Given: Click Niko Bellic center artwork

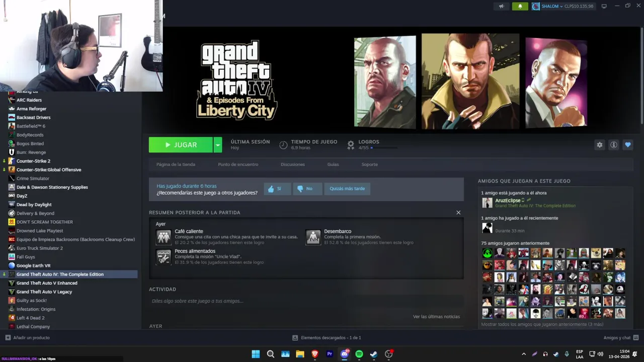Looking at the screenshot, I should click(470, 81).
